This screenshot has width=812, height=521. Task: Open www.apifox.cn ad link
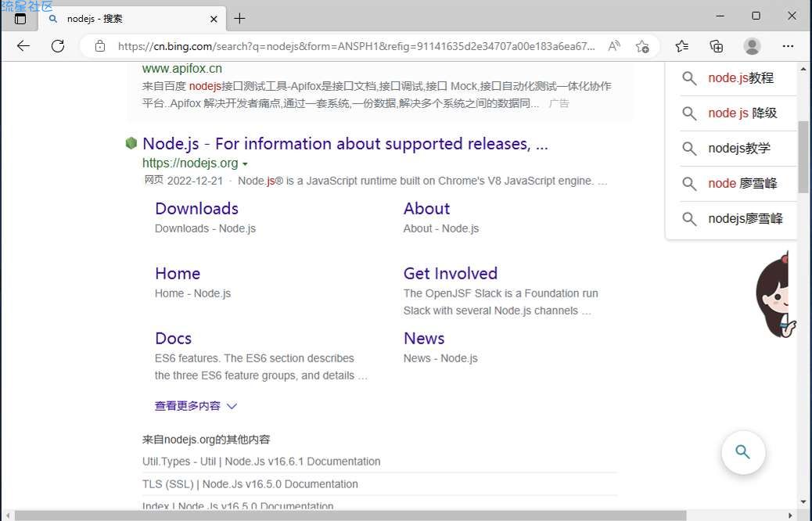(182, 68)
